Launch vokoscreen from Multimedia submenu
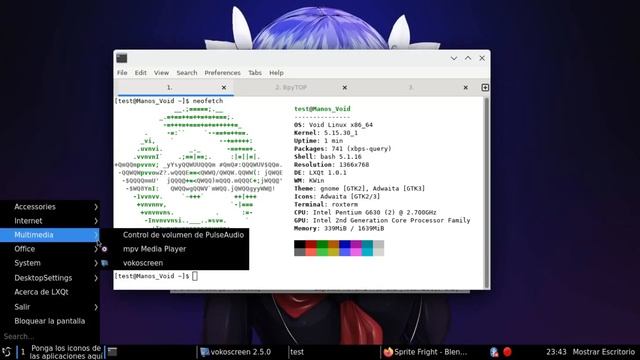The width and height of the screenshot is (640, 360). tap(175, 263)
